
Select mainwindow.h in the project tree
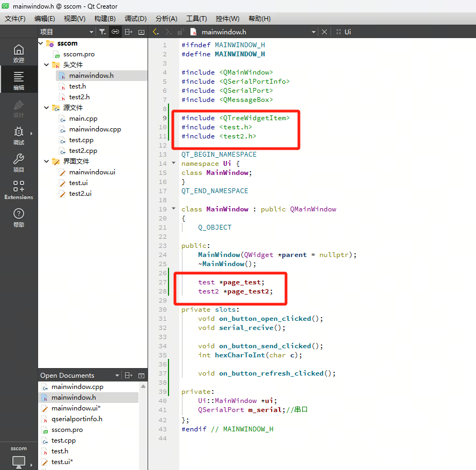(x=91, y=76)
